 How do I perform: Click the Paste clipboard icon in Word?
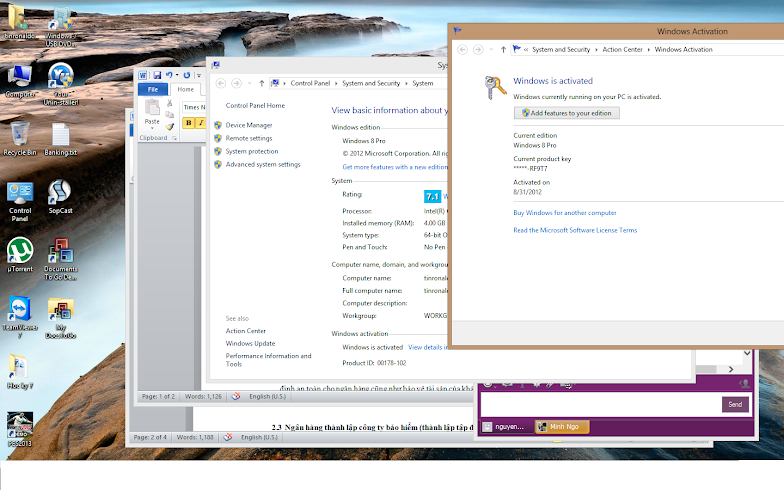[152, 107]
